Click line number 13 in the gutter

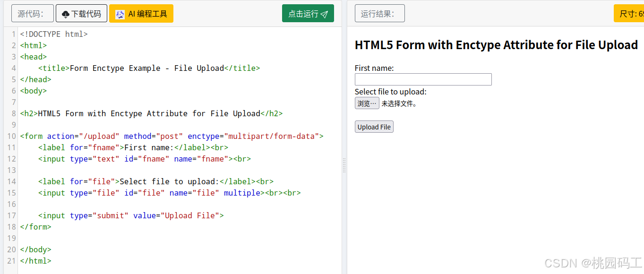point(11,170)
